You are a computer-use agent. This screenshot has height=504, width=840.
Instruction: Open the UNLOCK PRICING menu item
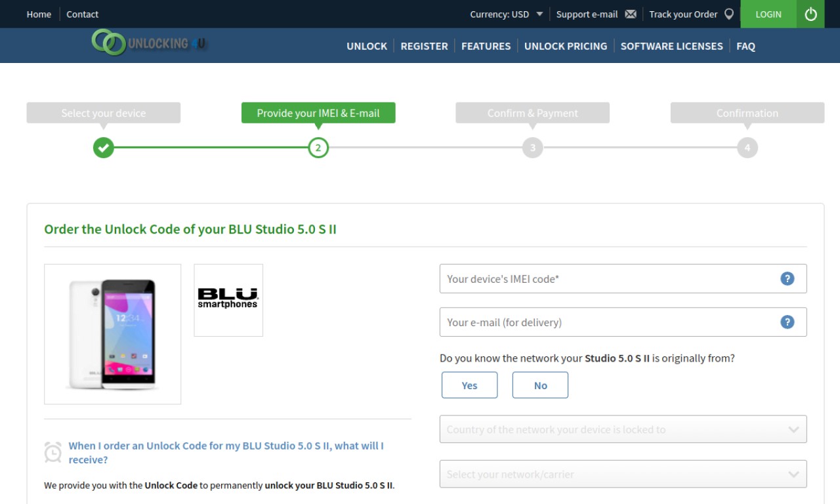(566, 46)
